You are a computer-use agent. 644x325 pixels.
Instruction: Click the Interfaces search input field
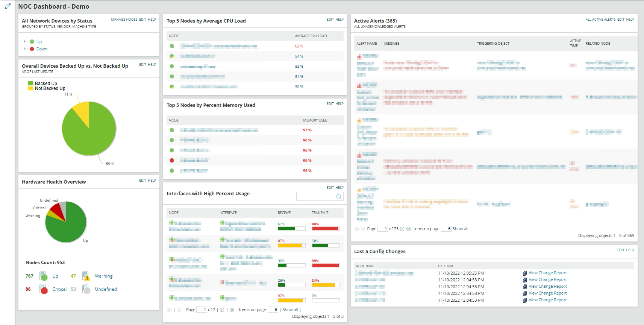coord(315,196)
